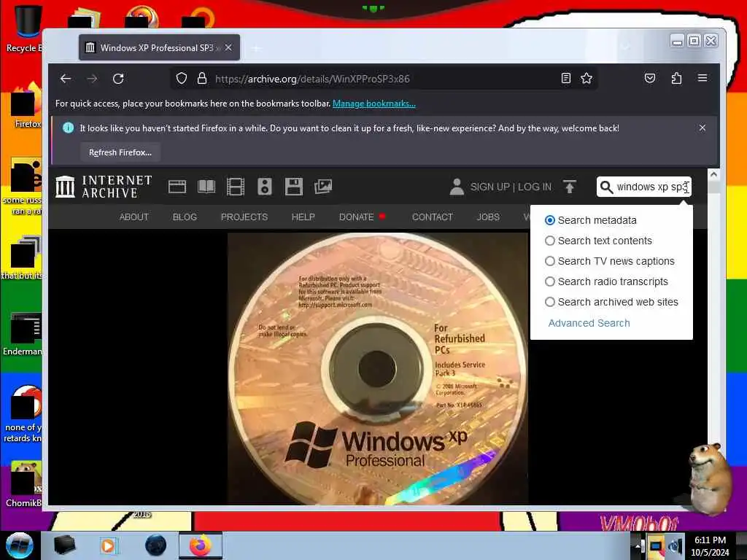Show hidden tray icons arrow

click(637, 546)
